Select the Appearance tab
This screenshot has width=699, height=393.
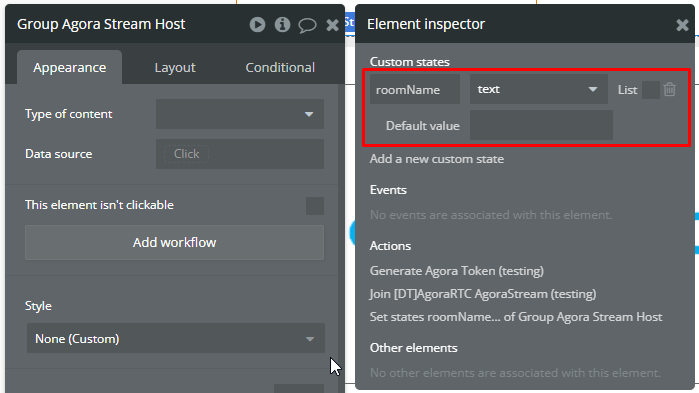click(70, 68)
